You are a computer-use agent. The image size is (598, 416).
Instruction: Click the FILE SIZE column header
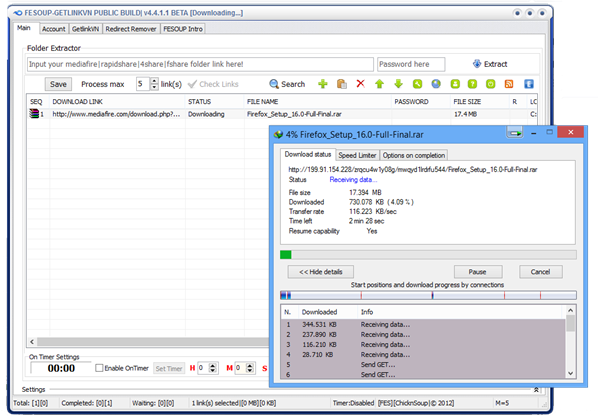(480, 101)
